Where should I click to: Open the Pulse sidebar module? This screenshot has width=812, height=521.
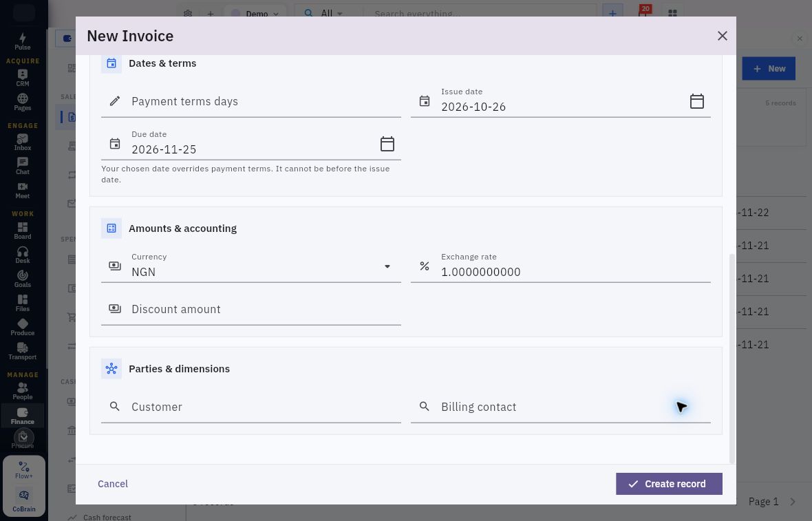[x=22, y=41]
